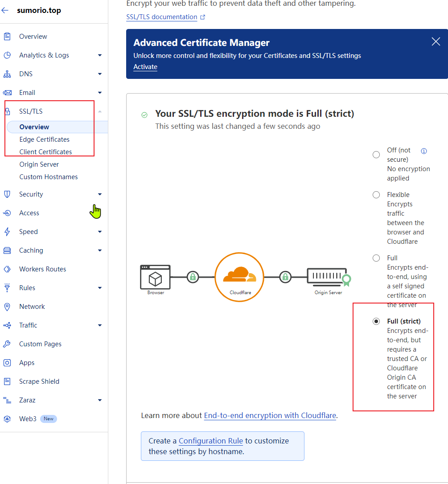Click the back arrow beside sumorio.top
448x484 pixels.
(x=5, y=10)
